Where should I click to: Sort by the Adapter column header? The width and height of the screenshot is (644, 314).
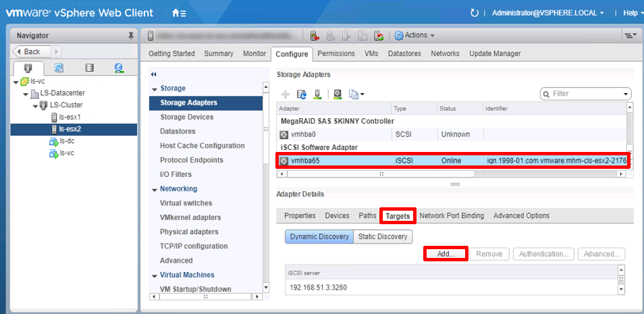click(x=334, y=109)
